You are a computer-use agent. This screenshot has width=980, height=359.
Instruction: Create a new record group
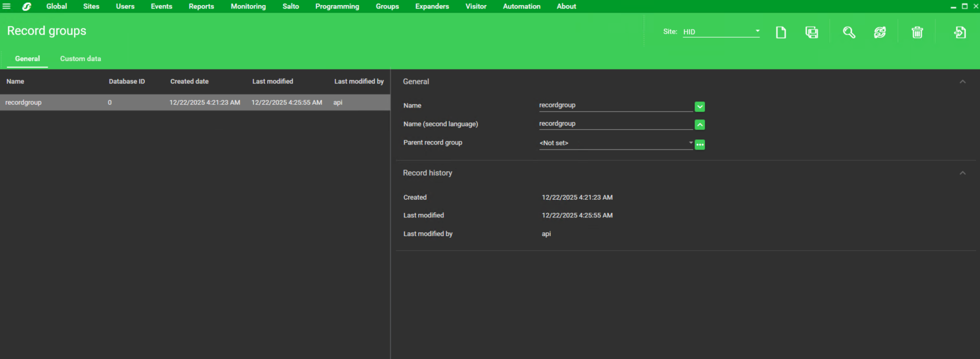tap(781, 32)
